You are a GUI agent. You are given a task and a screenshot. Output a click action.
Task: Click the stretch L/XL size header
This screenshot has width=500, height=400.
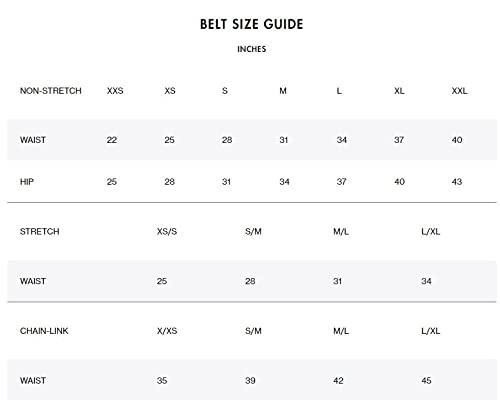click(431, 231)
